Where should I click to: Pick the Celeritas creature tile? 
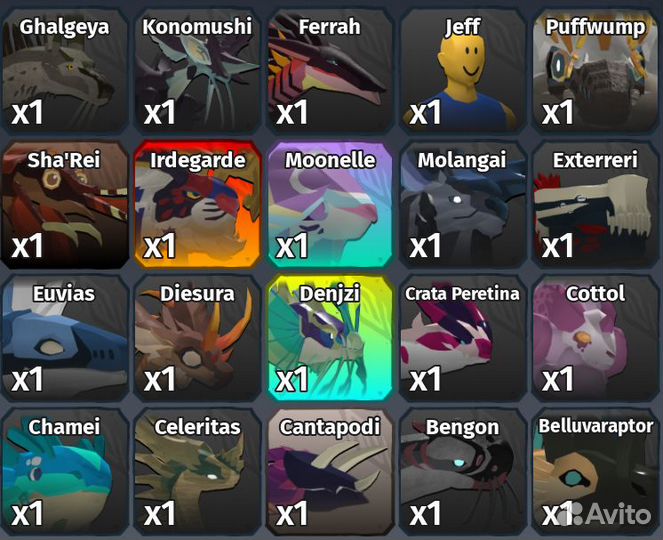(x=197, y=471)
